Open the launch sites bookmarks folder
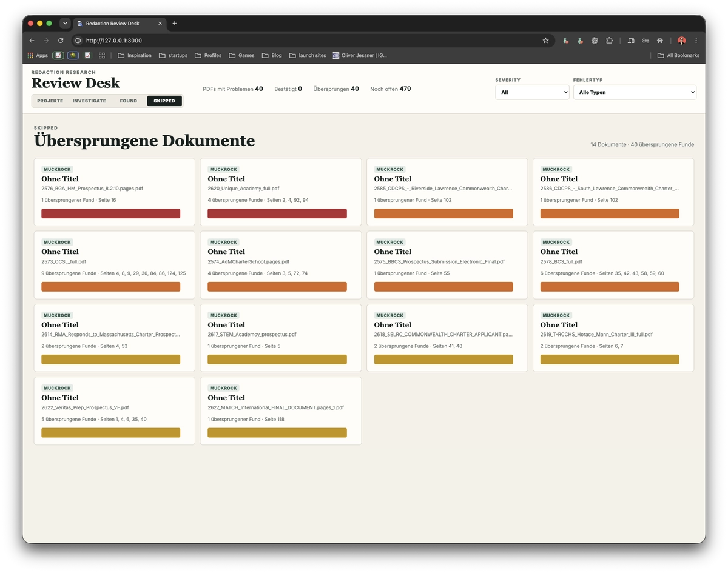Image resolution: width=728 pixels, height=573 pixels. (x=308, y=55)
